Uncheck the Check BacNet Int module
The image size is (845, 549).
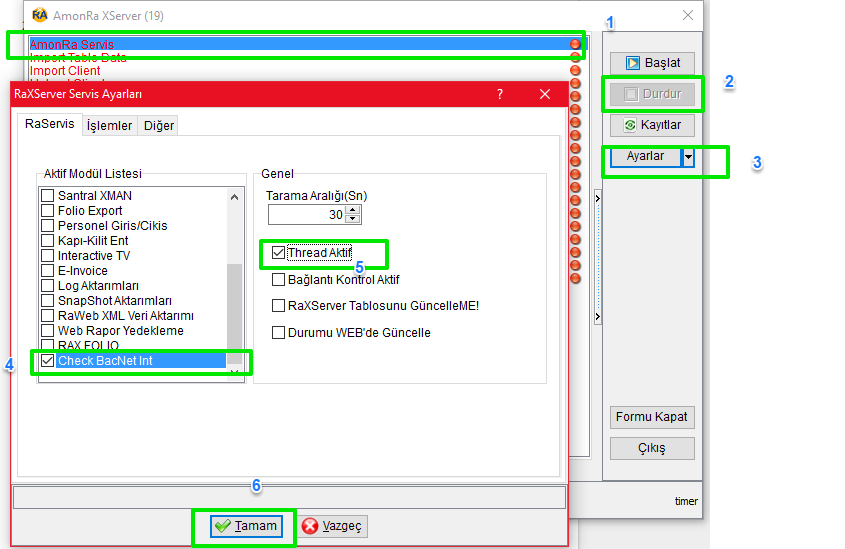click(48, 361)
